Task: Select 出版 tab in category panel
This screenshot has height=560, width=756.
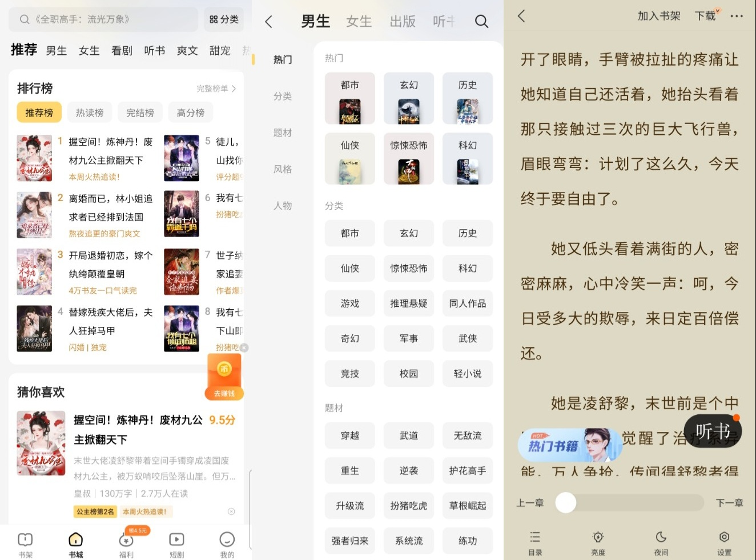Action: point(403,22)
